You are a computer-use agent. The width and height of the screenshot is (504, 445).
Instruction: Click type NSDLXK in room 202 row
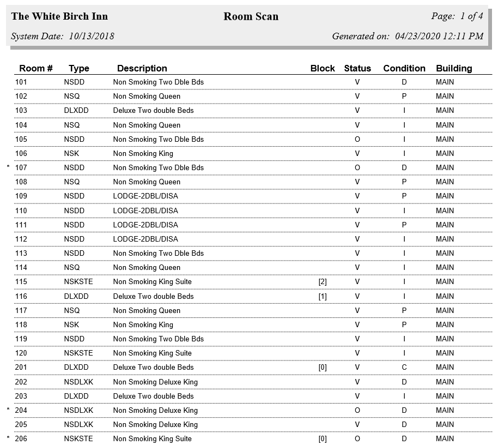(x=78, y=382)
